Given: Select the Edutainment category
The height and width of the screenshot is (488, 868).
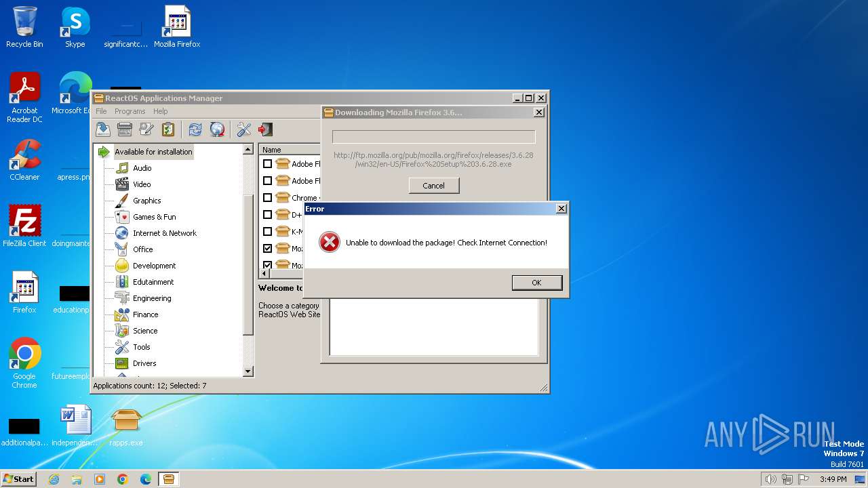Looking at the screenshot, I should (153, 282).
